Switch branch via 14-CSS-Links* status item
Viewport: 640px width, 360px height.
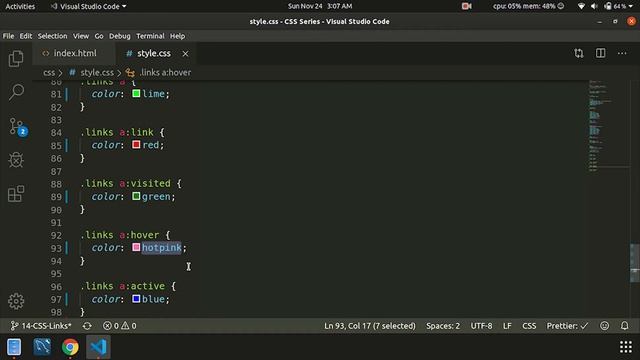click(x=41, y=326)
